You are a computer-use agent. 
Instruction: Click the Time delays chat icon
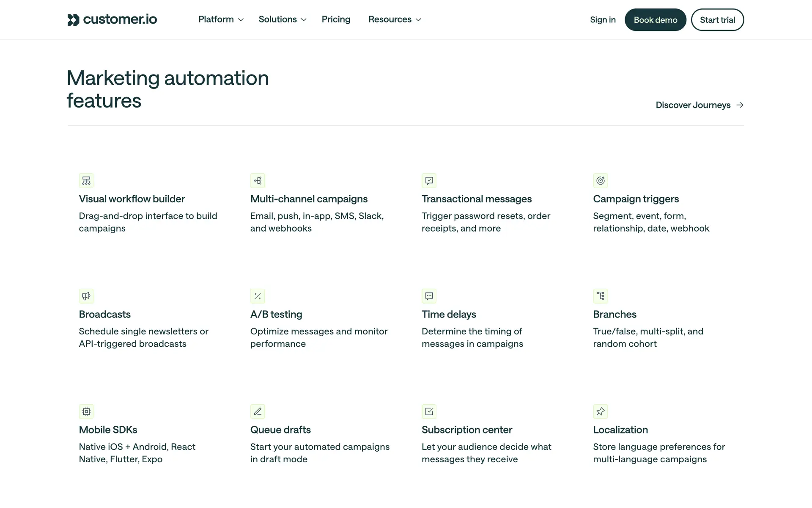(x=429, y=296)
